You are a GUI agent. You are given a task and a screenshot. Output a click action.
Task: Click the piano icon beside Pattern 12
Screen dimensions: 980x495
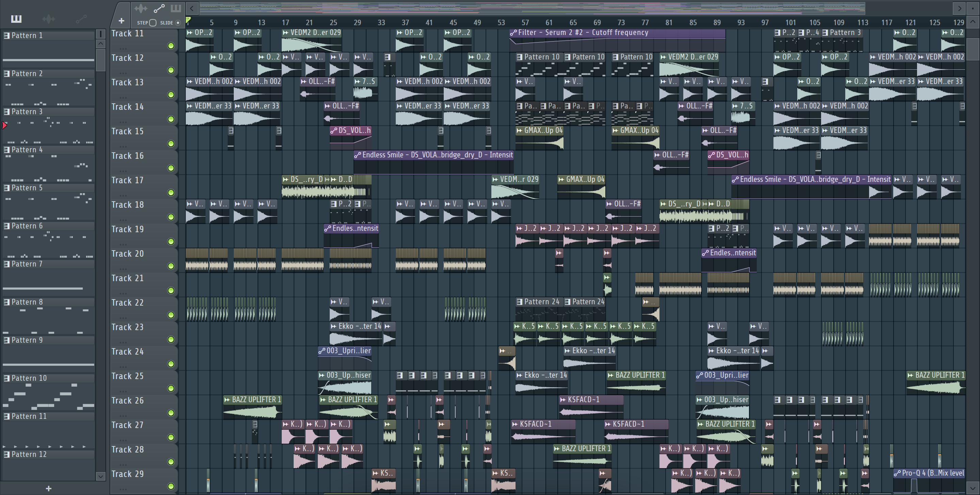[6, 454]
